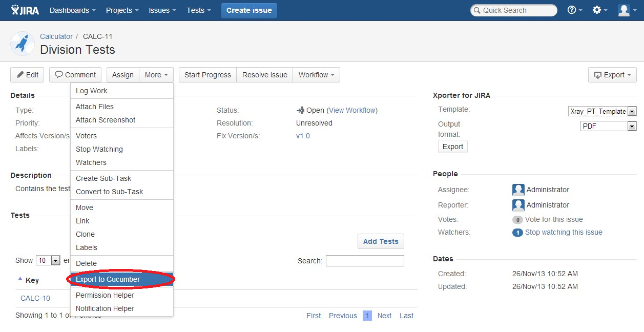The height and width of the screenshot is (332, 644).
Task: Collapse the More actions dropdown
Action: click(156, 75)
